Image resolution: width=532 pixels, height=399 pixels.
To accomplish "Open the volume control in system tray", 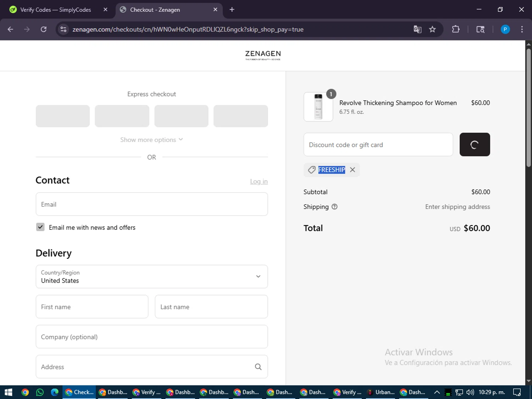I will pyautogui.click(x=470, y=392).
